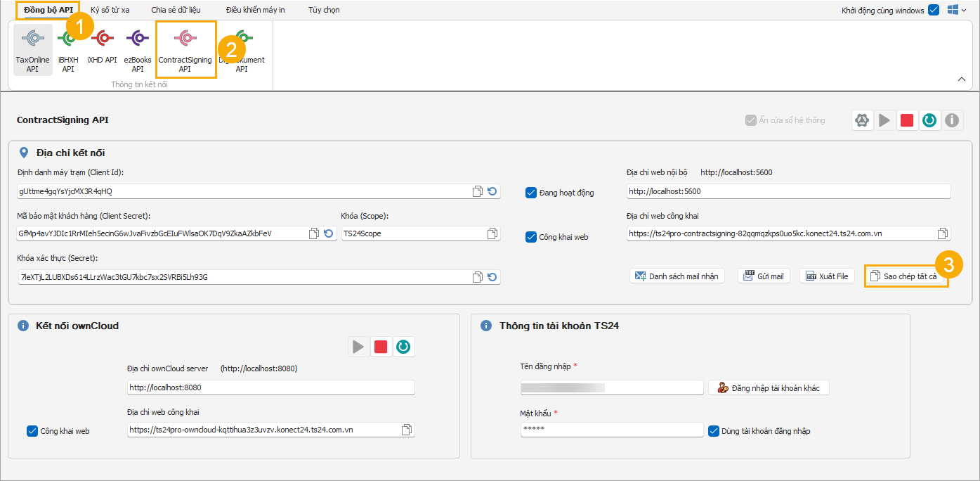Select the iXHD API icon
980x481 pixels.
pos(103,46)
